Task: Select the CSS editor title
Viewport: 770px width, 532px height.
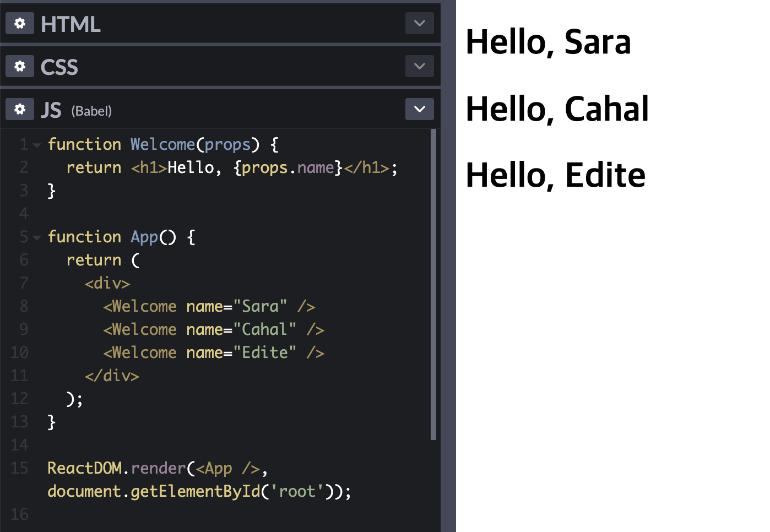Action: point(59,67)
